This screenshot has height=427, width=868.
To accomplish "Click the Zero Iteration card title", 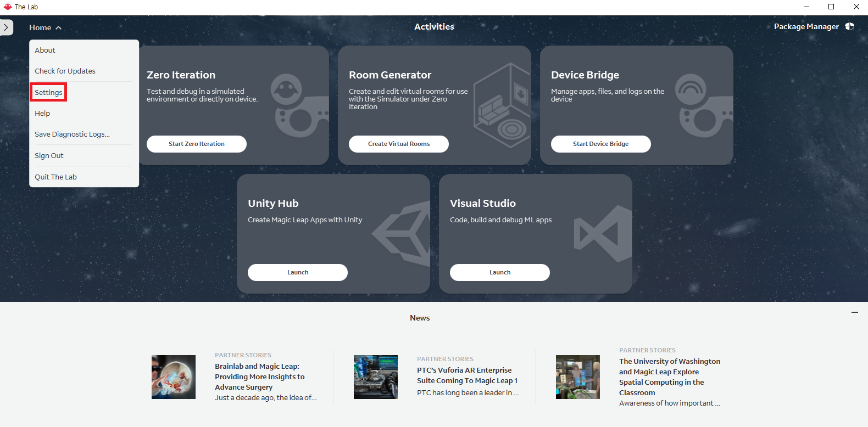I will [181, 75].
